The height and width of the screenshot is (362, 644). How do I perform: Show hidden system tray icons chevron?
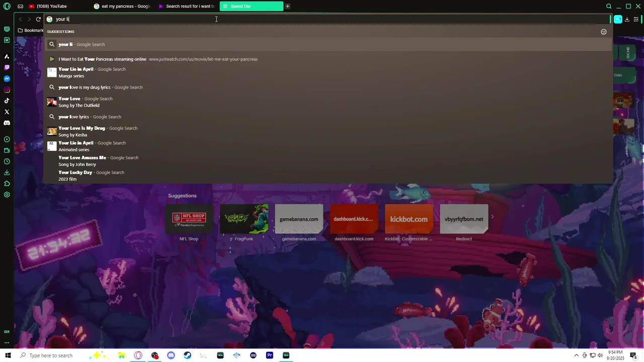pos(576,355)
